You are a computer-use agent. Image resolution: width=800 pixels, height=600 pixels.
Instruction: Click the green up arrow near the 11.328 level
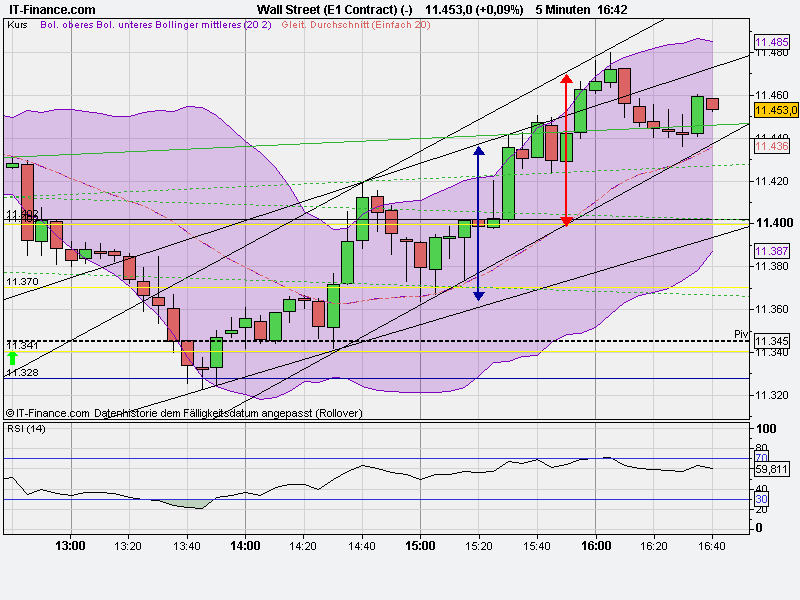12,358
